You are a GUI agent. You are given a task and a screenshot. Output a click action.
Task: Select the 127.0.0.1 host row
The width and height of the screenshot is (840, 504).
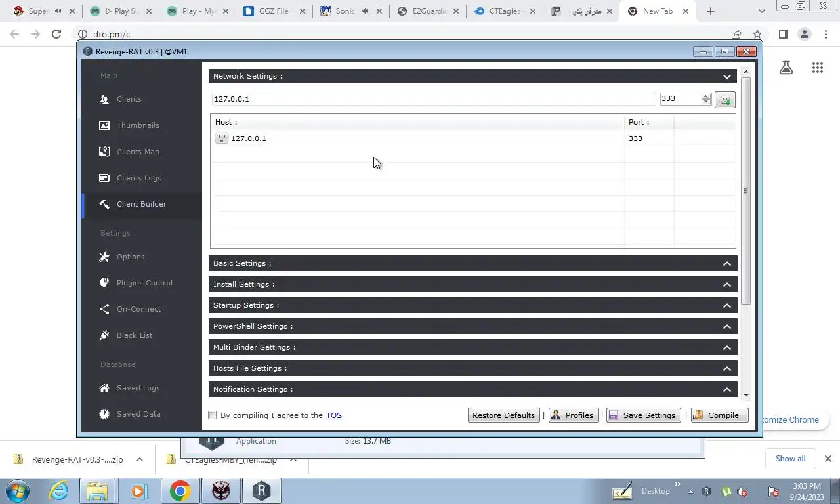tap(473, 138)
